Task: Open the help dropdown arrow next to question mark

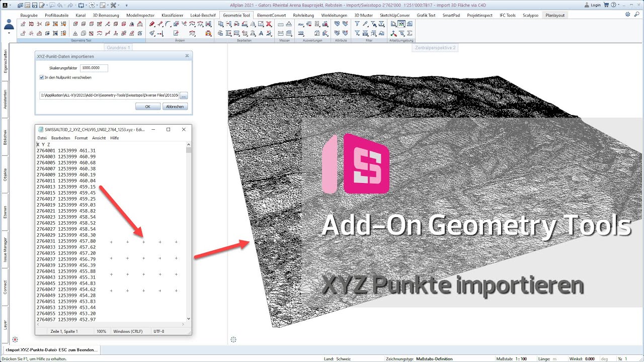Action: pyautogui.click(x=619, y=5)
